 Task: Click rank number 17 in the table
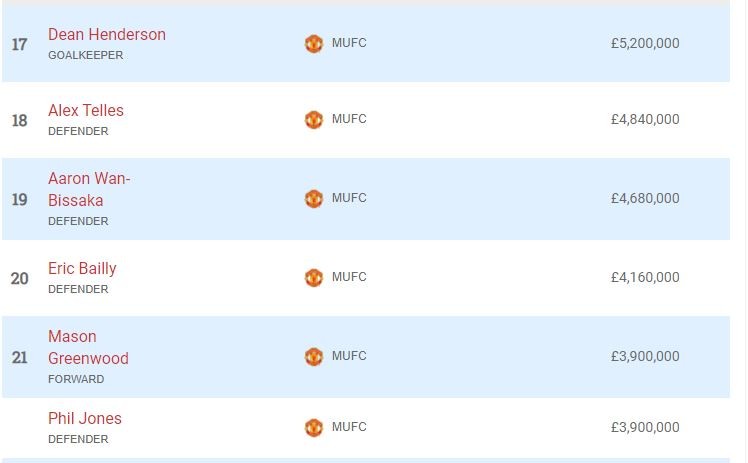click(x=20, y=45)
